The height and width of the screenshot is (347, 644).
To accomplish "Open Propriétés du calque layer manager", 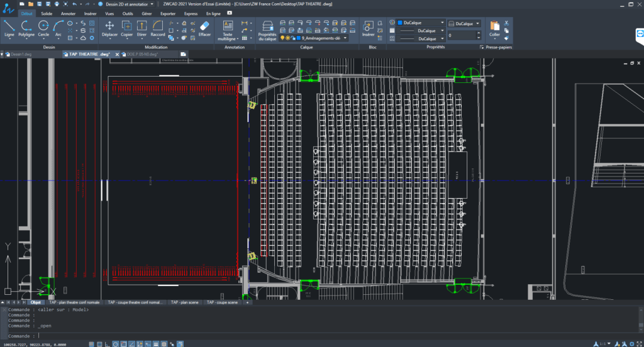I will (267, 30).
